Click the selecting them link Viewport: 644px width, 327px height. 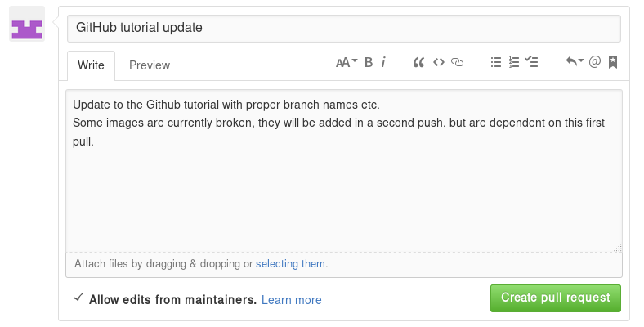pos(291,264)
